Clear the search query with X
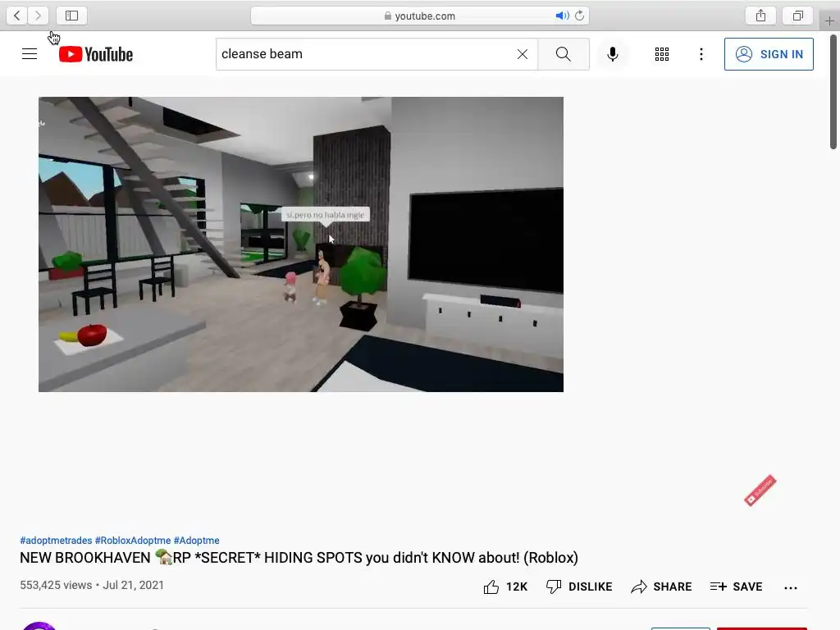 click(x=523, y=54)
